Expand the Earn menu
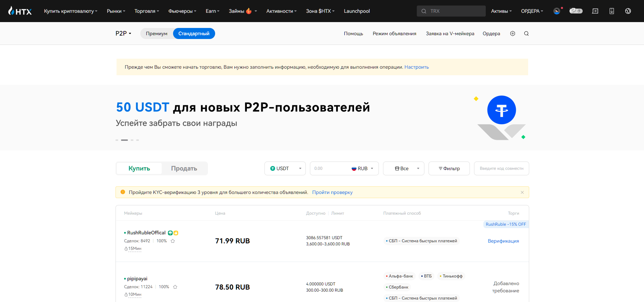 click(x=212, y=11)
